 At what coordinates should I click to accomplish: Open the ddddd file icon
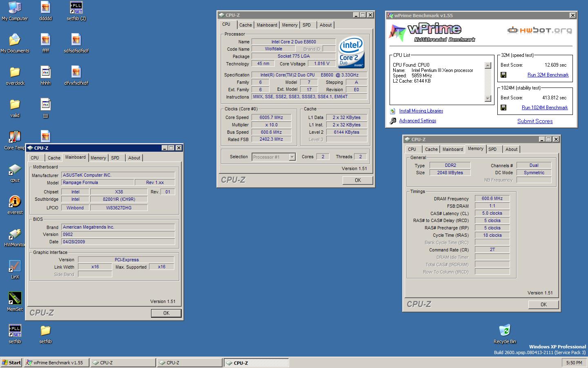pyautogui.click(x=45, y=11)
